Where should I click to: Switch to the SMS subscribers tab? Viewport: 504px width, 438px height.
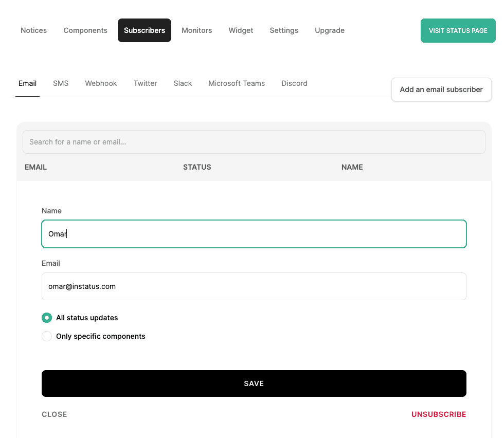point(60,83)
